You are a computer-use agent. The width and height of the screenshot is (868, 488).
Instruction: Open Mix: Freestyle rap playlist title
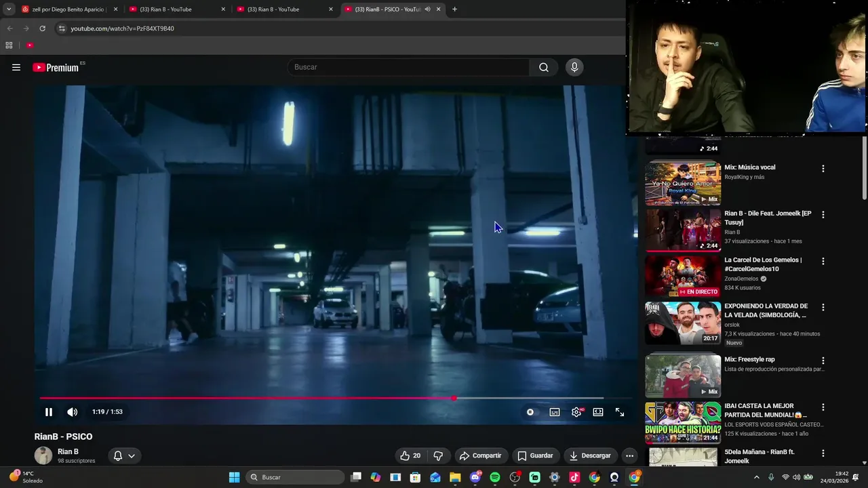tap(749, 359)
